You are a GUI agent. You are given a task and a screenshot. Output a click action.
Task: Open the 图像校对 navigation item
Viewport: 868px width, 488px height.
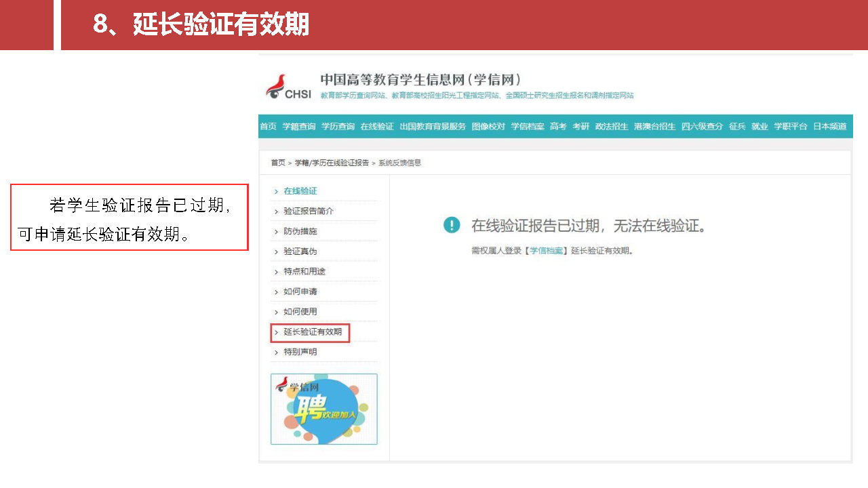(x=488, y=127)
